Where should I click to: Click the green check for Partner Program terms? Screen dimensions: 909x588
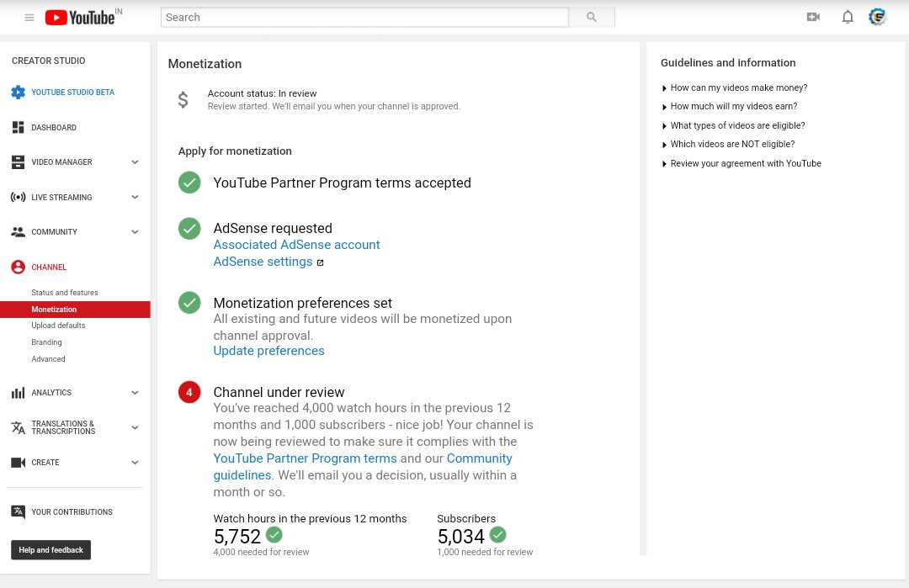click(x=189, y=183)
